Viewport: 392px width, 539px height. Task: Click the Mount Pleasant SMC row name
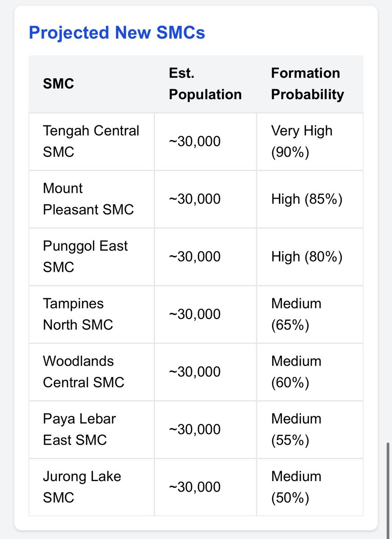click(x=88, y=199)
